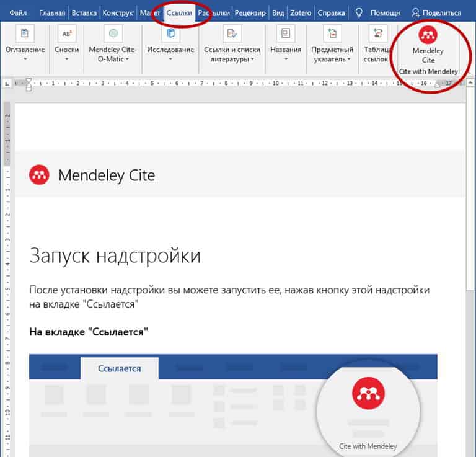Launch Mendeley Cite from the ribbon

[428, 45]
